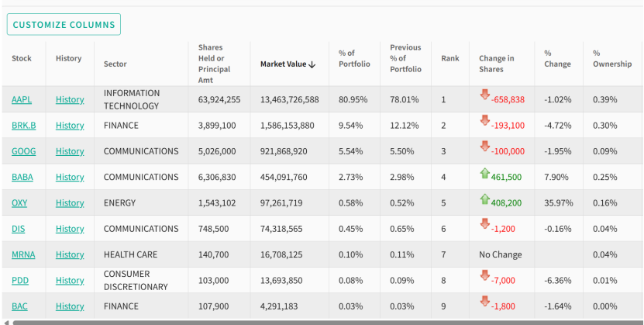Open the Customize Columns options
Viewport: 644px width, 325px height.
coord(64,25)
